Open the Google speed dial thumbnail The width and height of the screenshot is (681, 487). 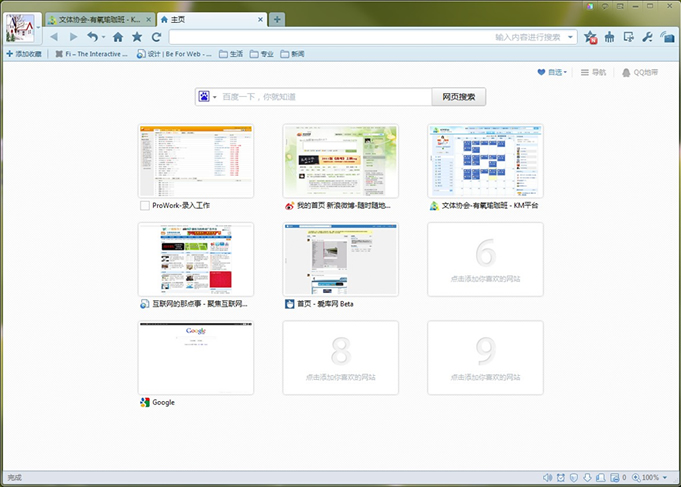pos(196,357)
